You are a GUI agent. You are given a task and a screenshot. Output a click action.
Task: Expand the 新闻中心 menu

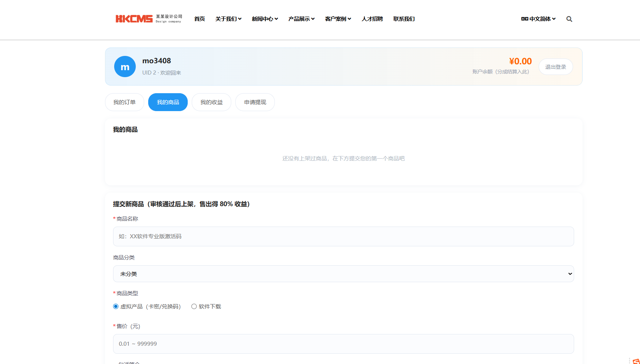[x=265, y=19]
